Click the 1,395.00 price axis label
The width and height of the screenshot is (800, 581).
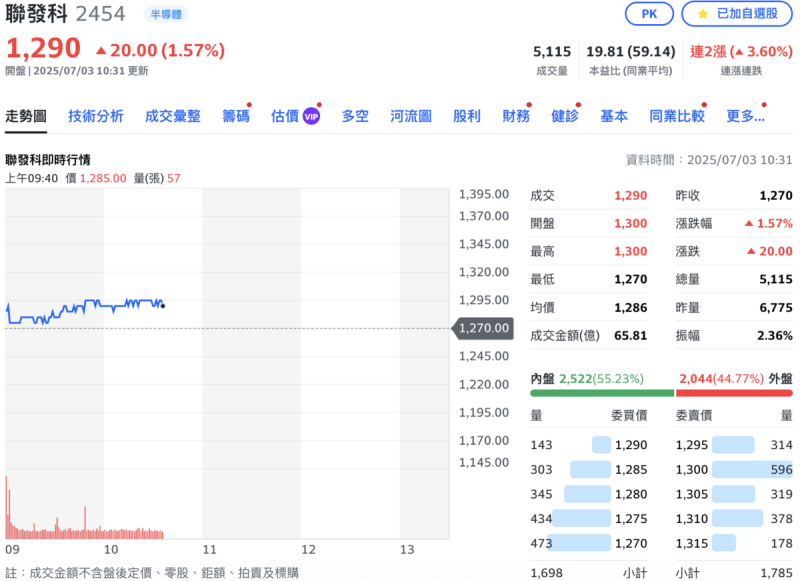(484, 194)
